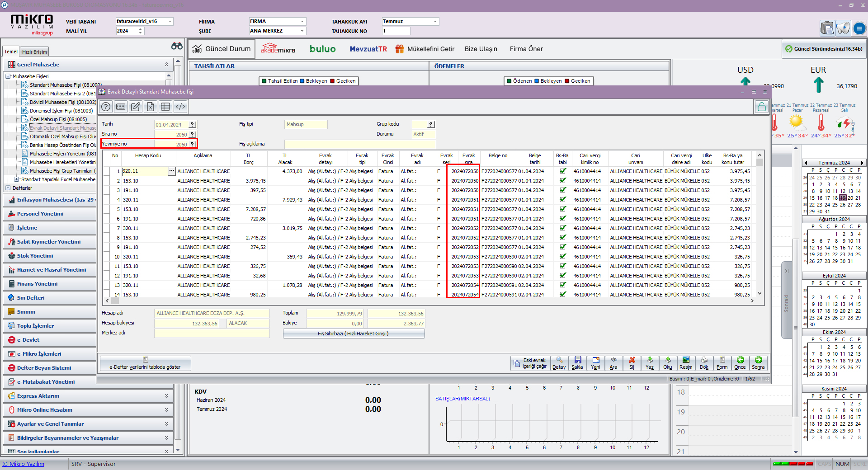The height and width of the screenshot is (470, 868).
Task: Open the MevzuatTR link
Action: pos(368,49)
